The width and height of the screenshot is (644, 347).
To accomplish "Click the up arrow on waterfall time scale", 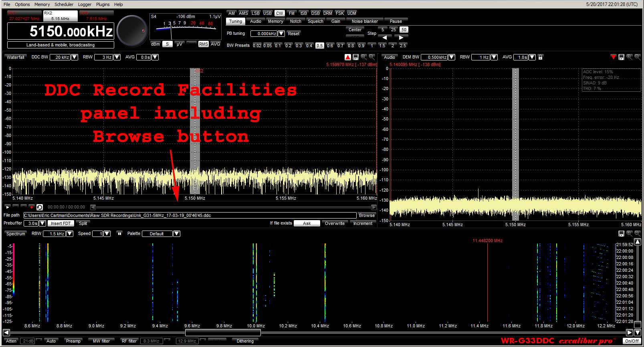I will pyautogui.click(x=638, y=242).
